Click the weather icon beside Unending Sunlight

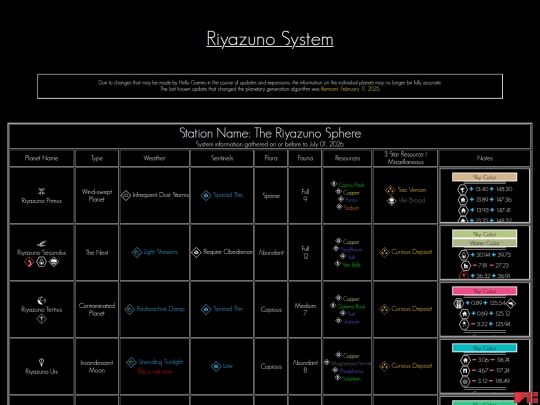(131, 362)
